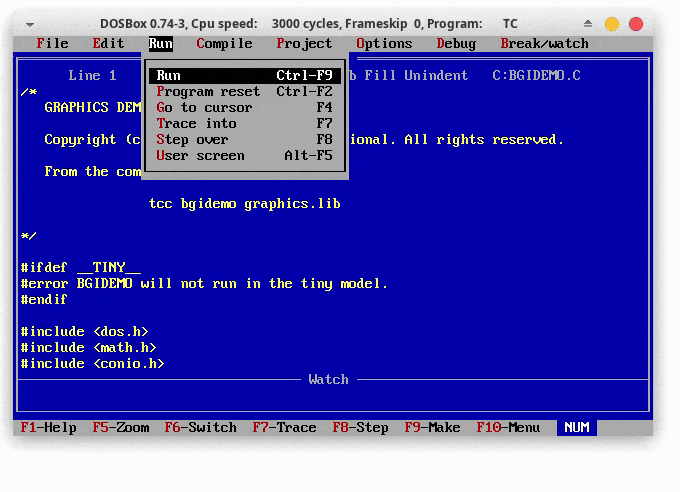This screenshot has height=492, width=680.
Task: Click the '*/' comment end line
Action: click(29, 236)
